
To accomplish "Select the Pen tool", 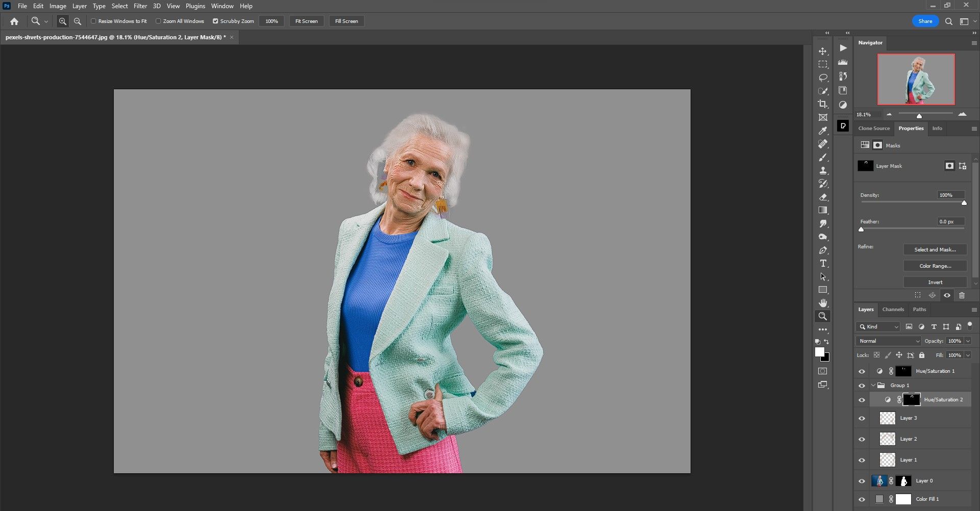I will (823, 250).
